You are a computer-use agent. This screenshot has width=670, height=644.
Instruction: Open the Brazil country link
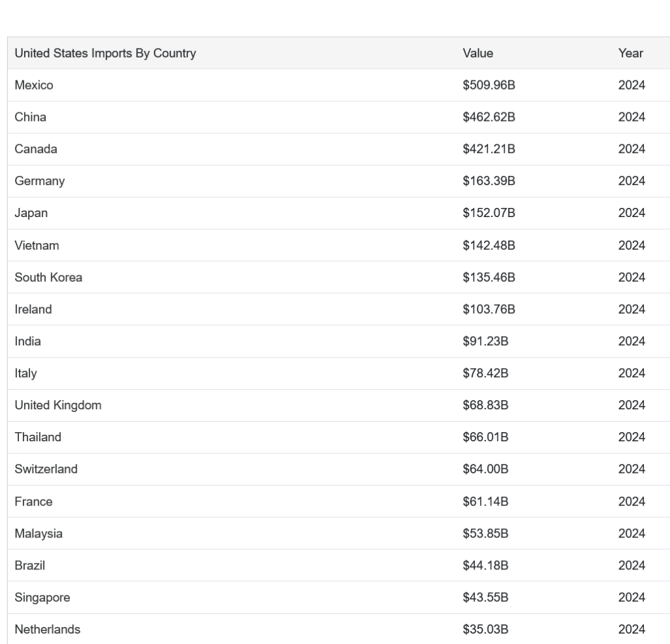click(30, 566)
